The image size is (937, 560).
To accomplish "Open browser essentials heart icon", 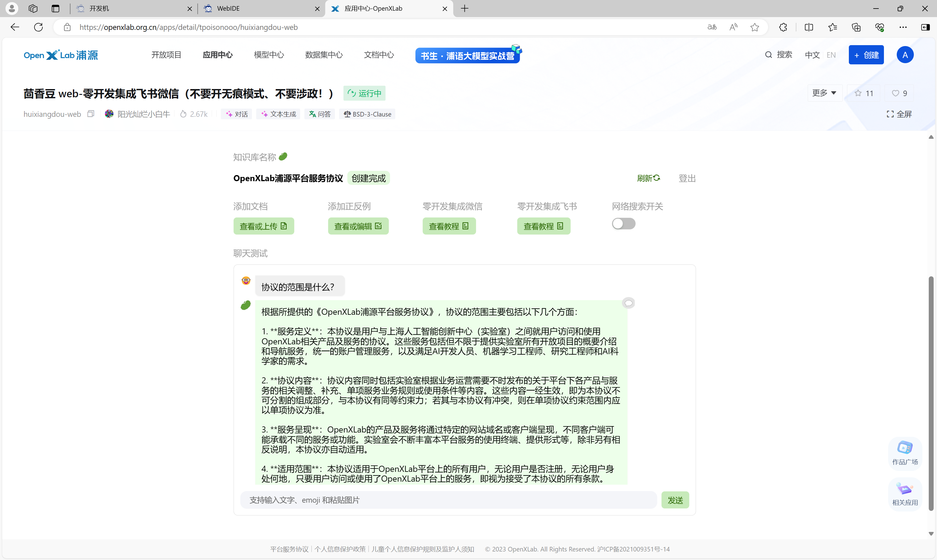I will point(880,27).
